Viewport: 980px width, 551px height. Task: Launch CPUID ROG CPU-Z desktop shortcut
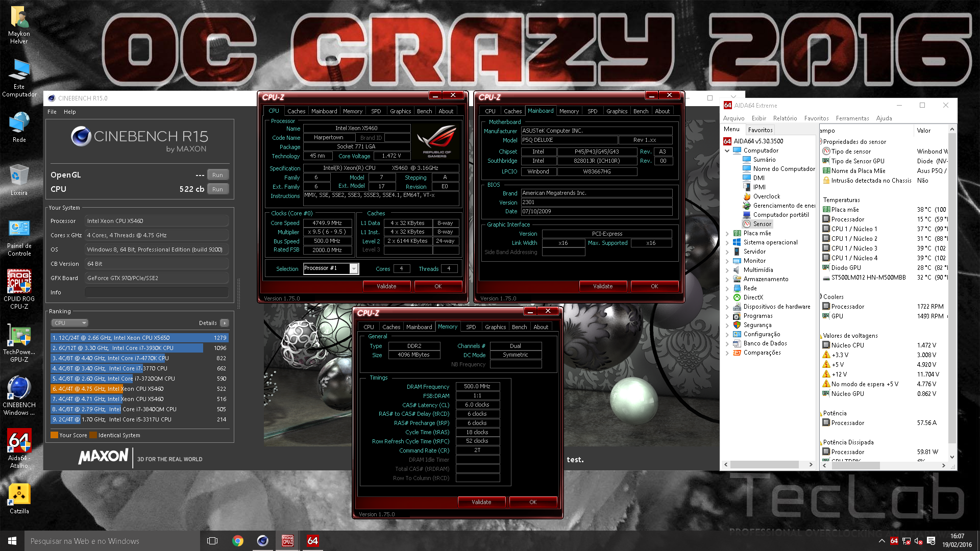tap(19, 289)
